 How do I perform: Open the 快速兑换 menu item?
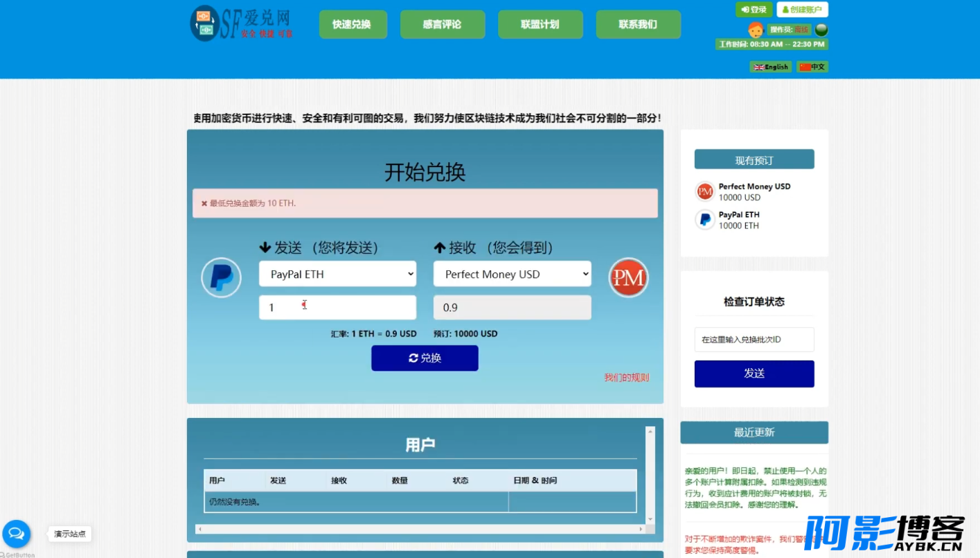pos(353,24)
